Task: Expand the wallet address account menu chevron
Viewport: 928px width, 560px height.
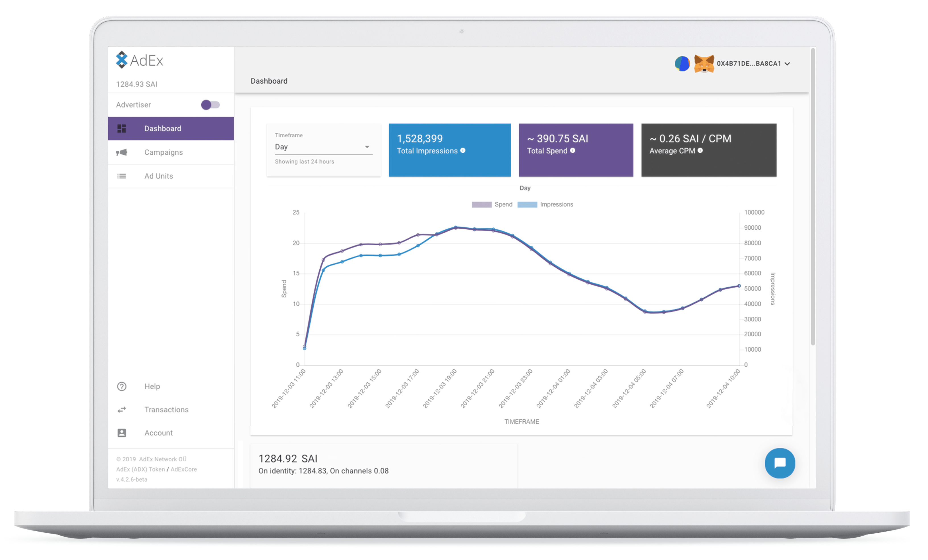Action: [787, 64]
